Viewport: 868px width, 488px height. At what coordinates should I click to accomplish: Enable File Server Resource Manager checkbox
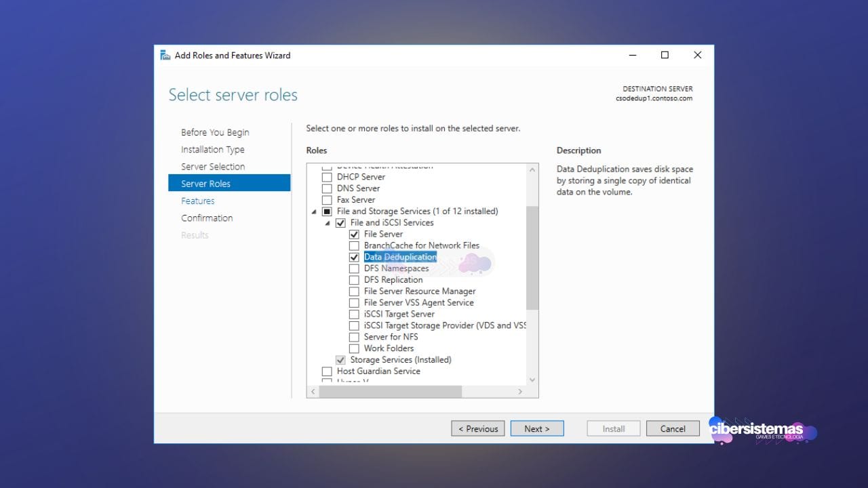[354, 291]
